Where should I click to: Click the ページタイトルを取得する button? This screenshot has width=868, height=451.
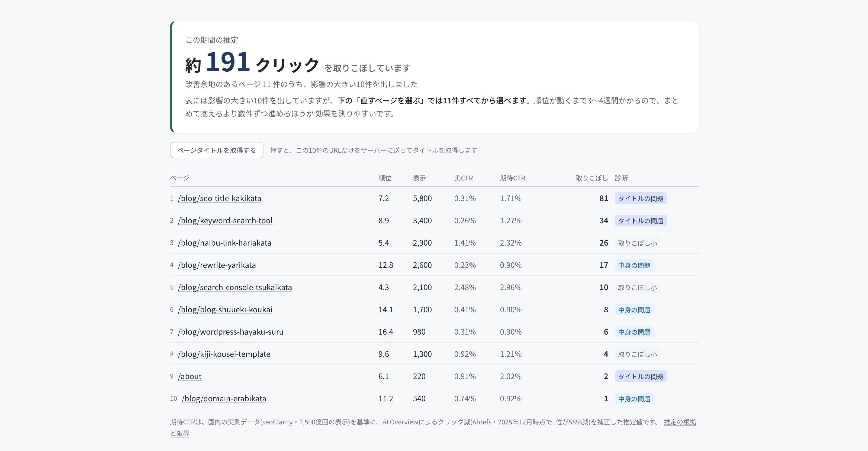pyautogui.click(x=216, y=150)
